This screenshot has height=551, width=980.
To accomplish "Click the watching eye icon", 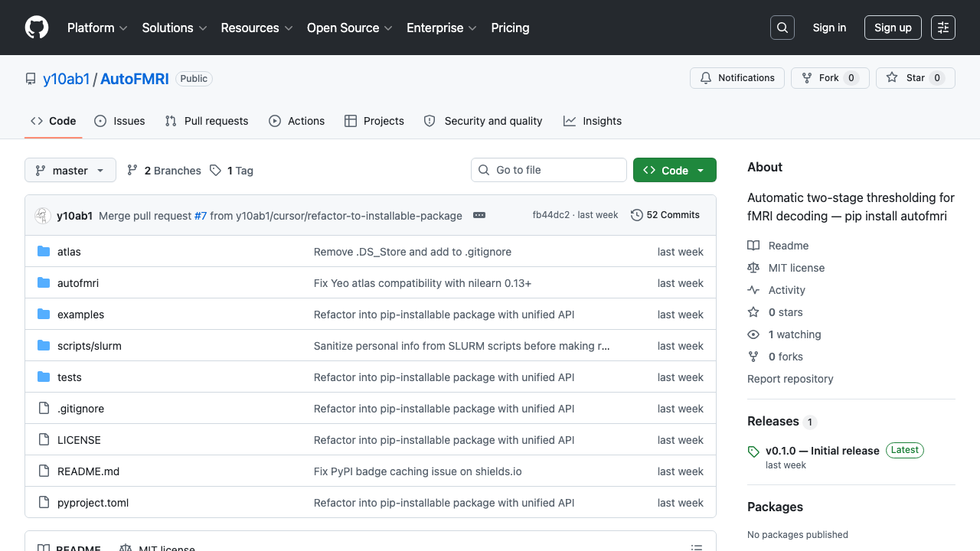I will point(753,334).
